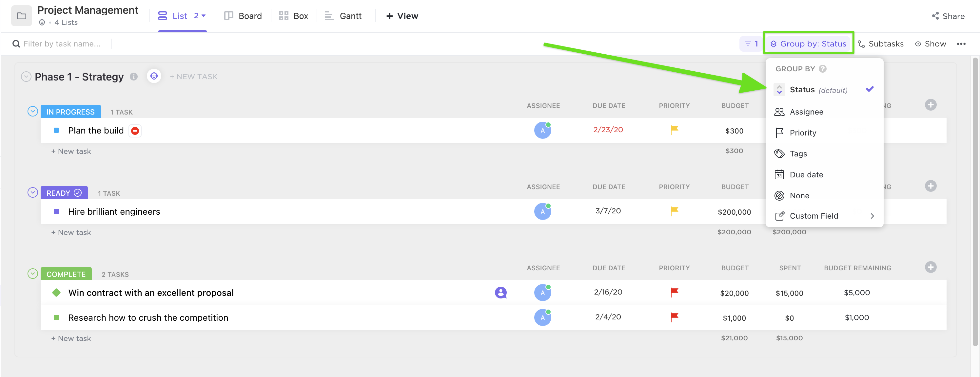
Task: Click the filter icon near search bar
Action: pyautogui.click(x=749, y=43)
